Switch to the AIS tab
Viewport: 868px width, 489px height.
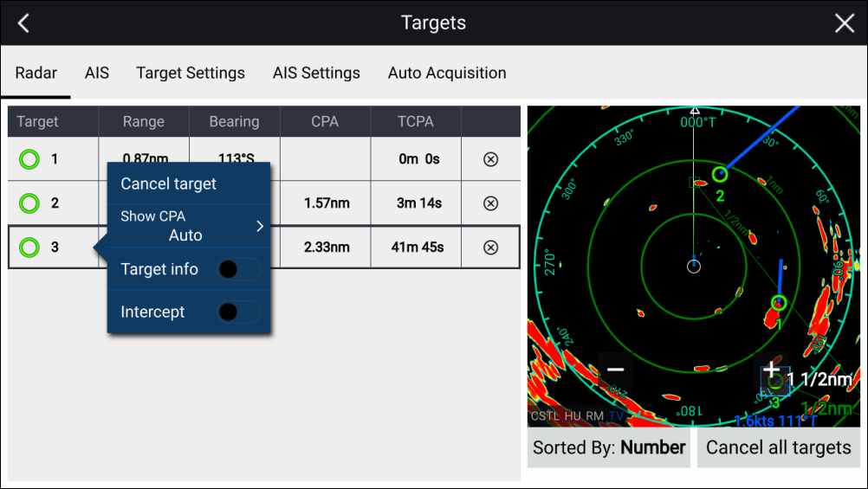click(97, 74)
